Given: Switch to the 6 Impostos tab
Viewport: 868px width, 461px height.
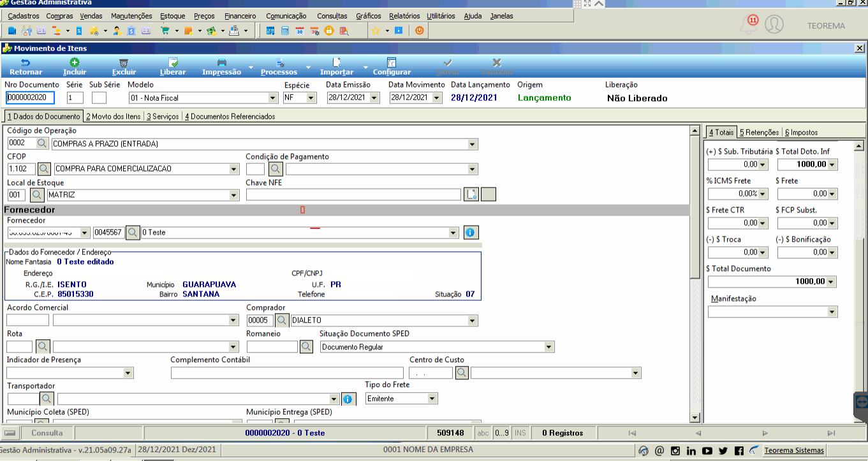Looking at the screenshot, I should tap(802, 133).
